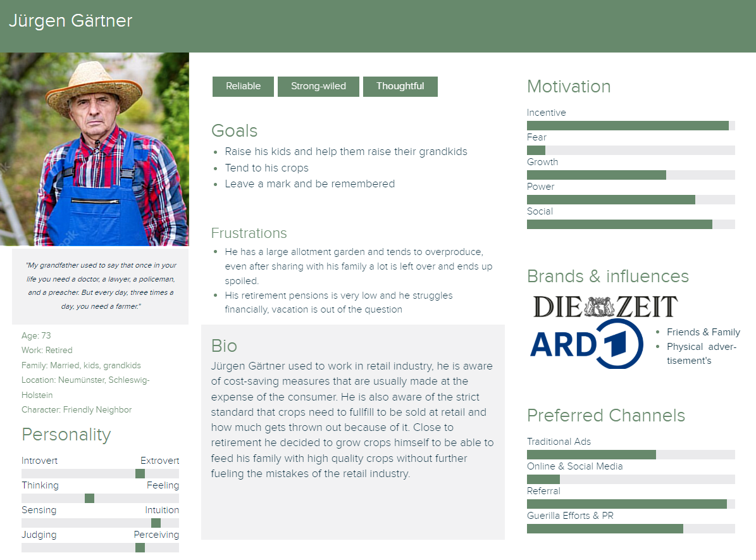Select the Thoughtful trait tag
756x560 pixels.
pyautogui.click(x=400, y=86)
